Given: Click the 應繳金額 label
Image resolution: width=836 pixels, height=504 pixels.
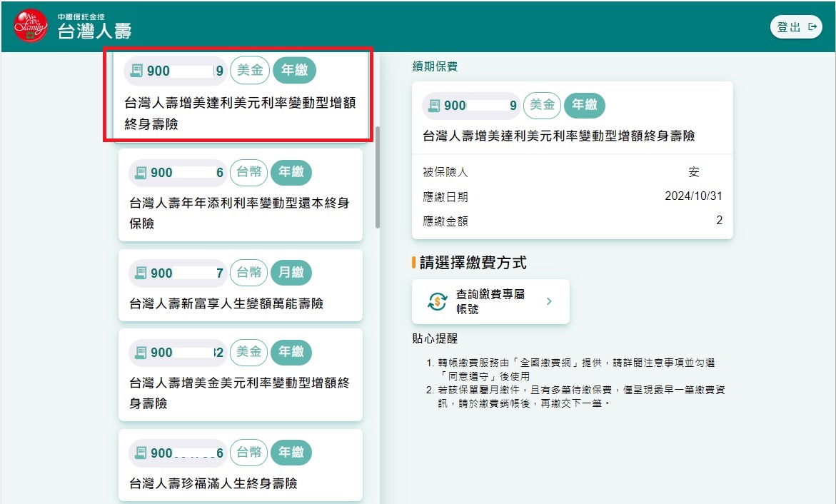Looking at the screenshot, I should [445, 221].
